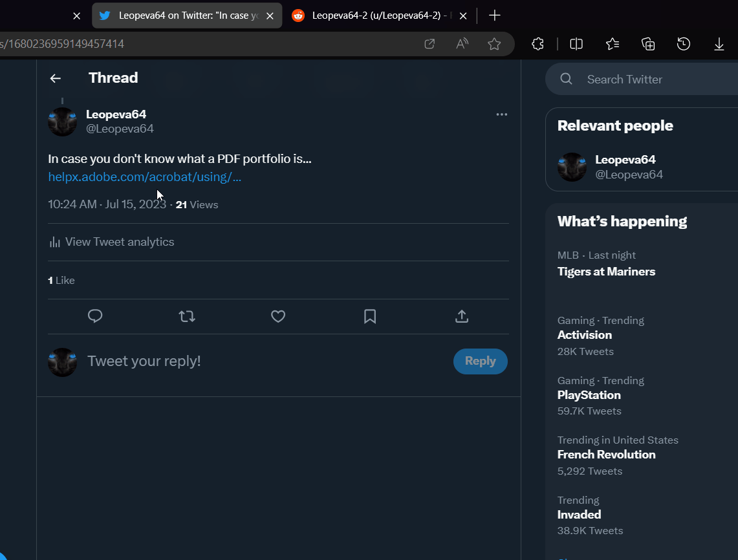Open the reply bubble icon on the tweet
Screen dimensions: 738x560
[x=95, y=316]
